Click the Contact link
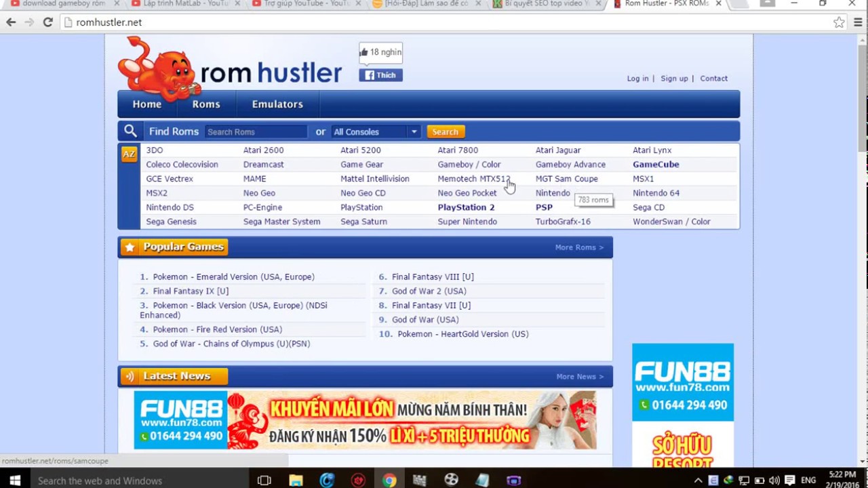This screenshot has height=488, width=868. tap(714, 79)
